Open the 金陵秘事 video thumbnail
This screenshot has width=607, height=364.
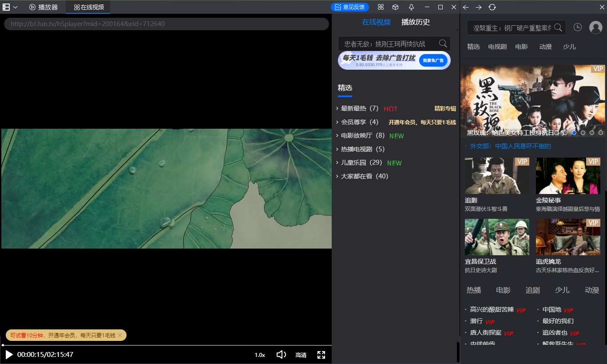point(568,176)
